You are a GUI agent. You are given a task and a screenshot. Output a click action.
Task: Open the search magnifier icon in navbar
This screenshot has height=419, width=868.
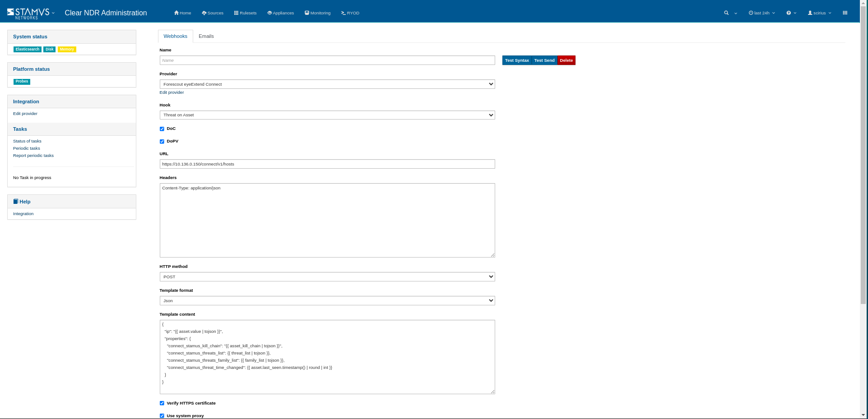[x=726, y=13]
